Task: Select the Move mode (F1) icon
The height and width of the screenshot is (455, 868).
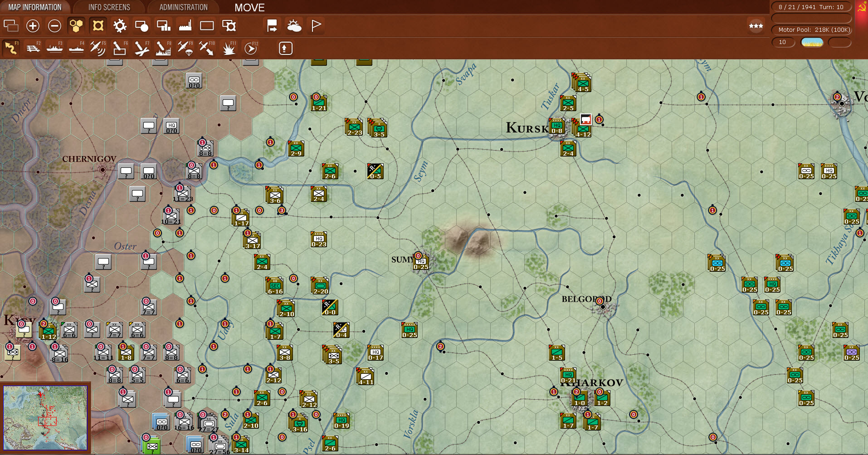Action: coord(11,48)
